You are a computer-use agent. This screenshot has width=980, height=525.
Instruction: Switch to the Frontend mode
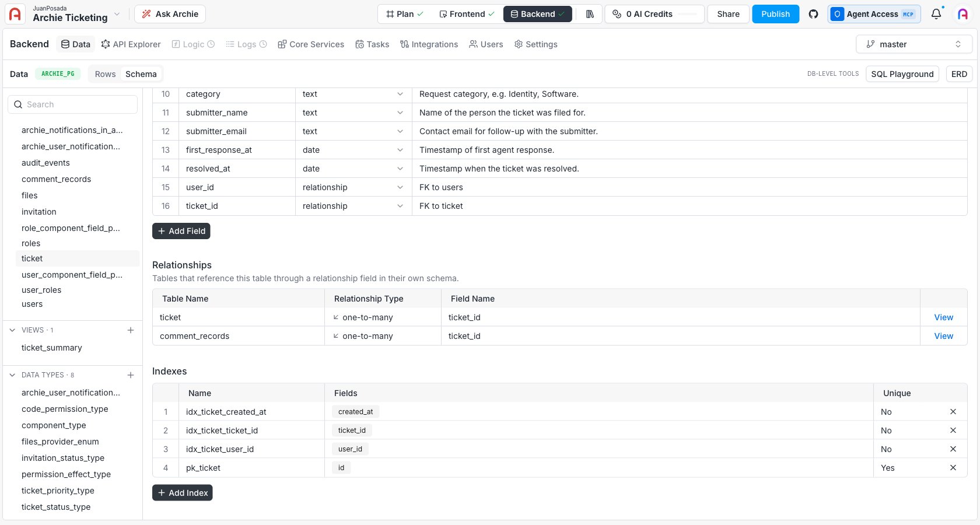467,14
